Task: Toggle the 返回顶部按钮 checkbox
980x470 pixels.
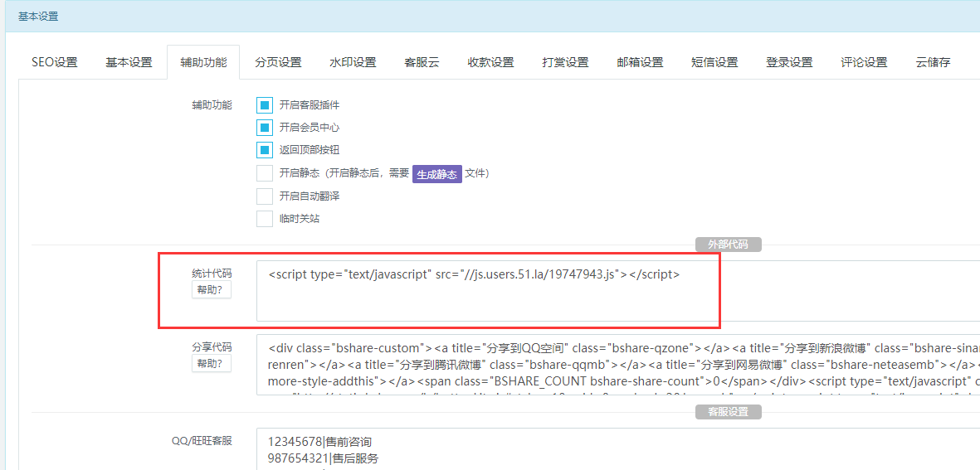Action: pos(265,150)
